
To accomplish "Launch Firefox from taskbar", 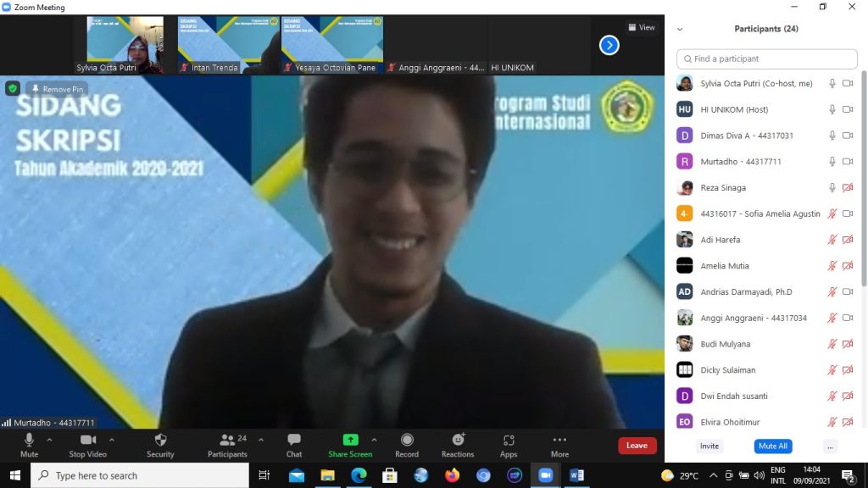I will [452, 475].
